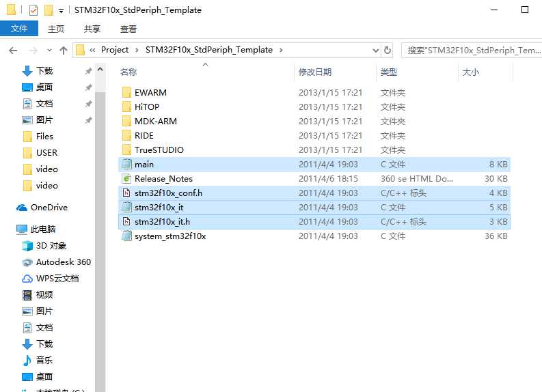Click the '36 KB' size of system_stm32f10x
Viewport: 542px width, 392px height.
coord(496,236)
